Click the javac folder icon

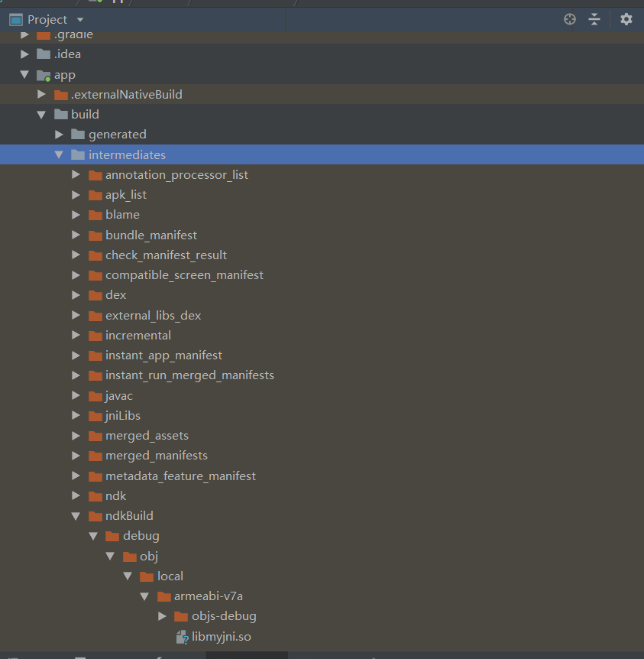click(x=95, y=396)
